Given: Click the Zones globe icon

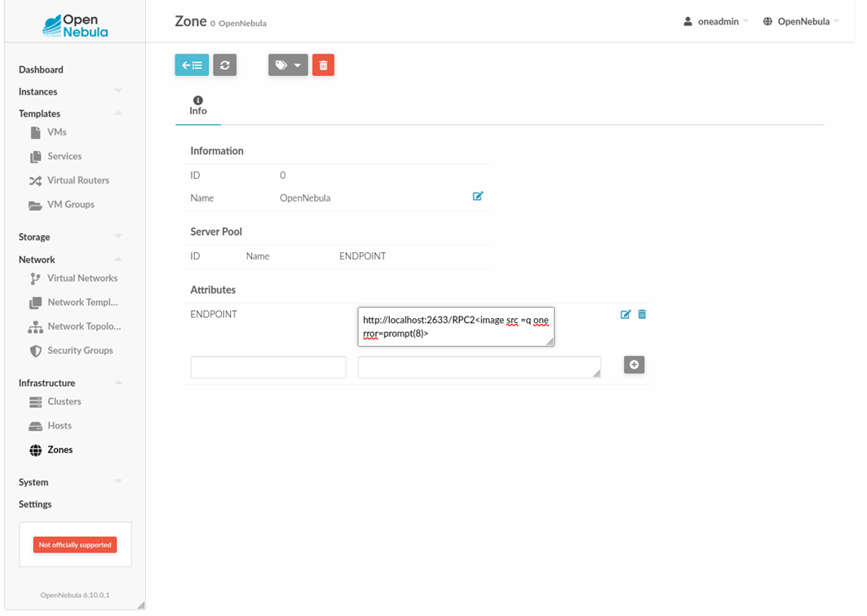Looking at the screenshot, I should pyautogui.click(x=35, y=450).
